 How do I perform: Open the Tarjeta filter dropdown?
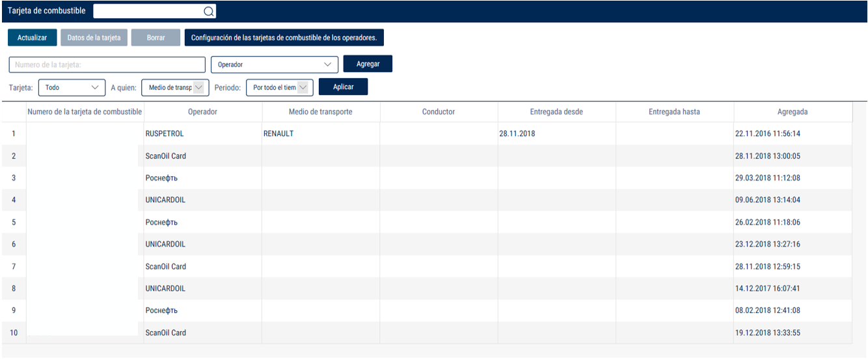[72, 87]
